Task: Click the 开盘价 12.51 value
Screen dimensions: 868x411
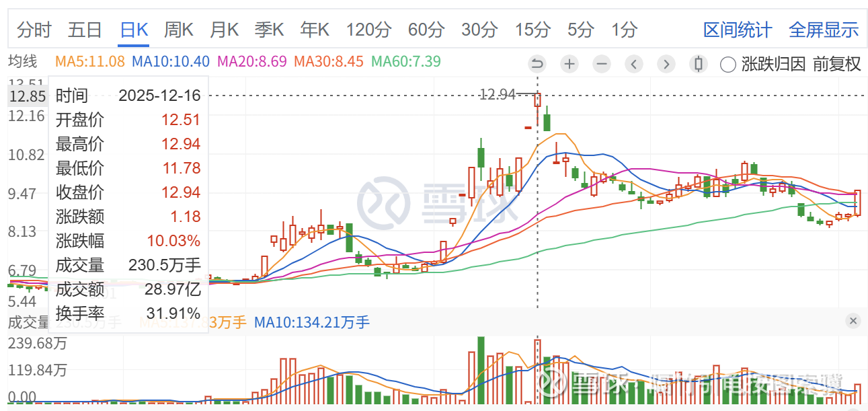Action: [x=181, y=120]
